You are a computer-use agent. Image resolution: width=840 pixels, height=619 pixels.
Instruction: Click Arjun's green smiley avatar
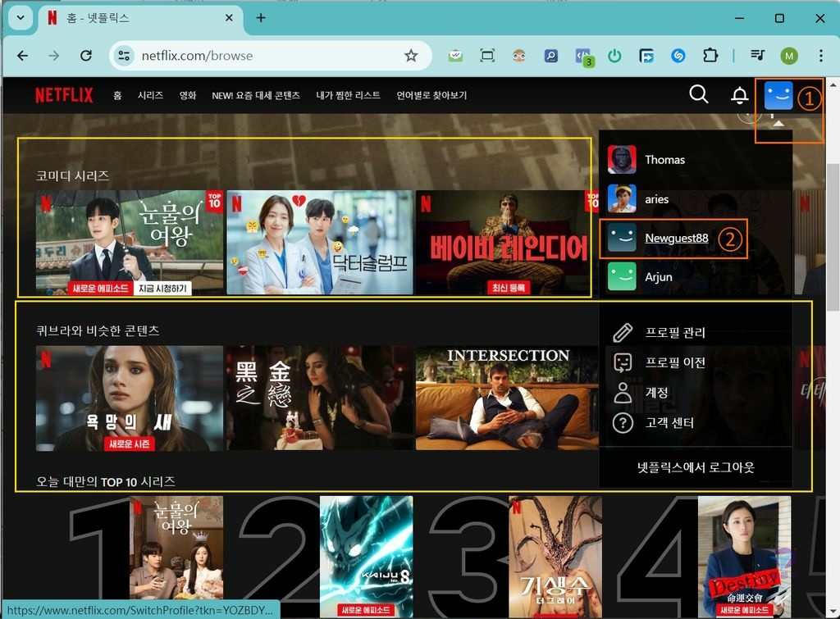pyautogui.click(x=622, y=276)
